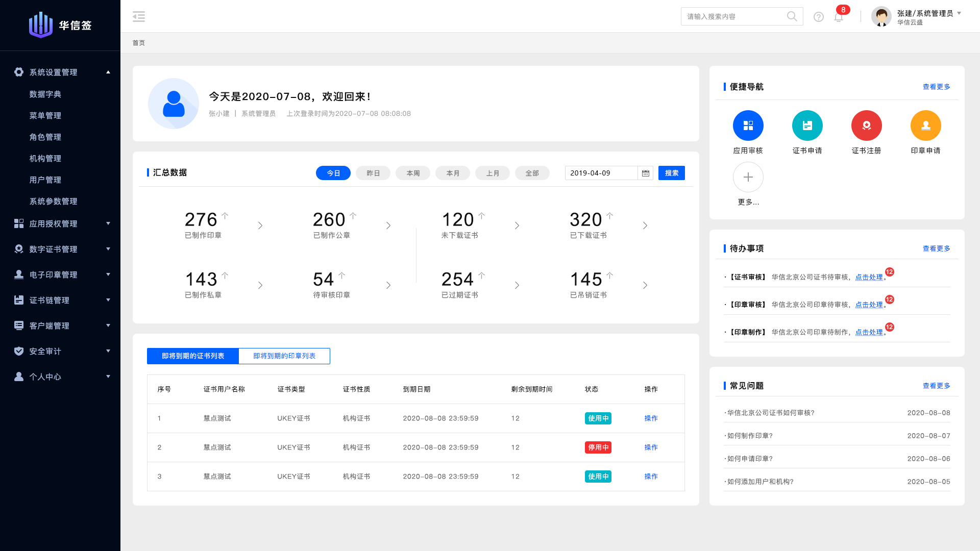Open 角色管理 menu item
This screenshot has width=980, height=551.
click(45, 137)
